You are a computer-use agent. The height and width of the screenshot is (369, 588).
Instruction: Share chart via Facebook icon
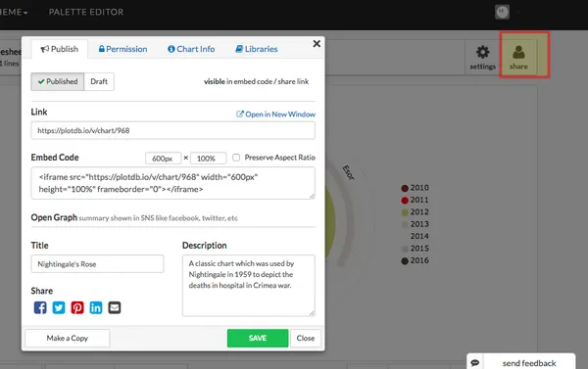click(x=40, y=307)
